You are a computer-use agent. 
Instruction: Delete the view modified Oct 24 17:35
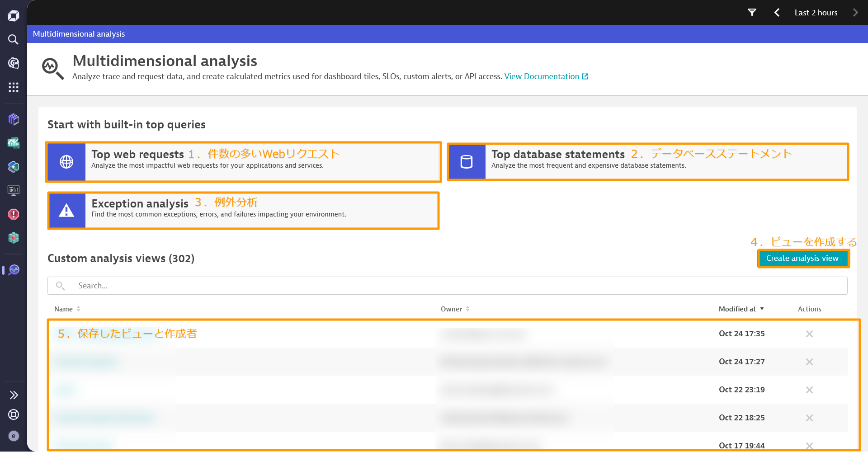click(x=809, y=334)
